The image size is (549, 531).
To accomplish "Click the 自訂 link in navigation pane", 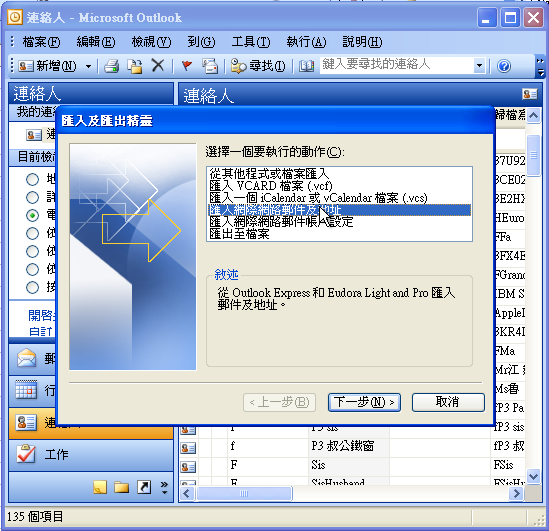I will pos(41,331).
